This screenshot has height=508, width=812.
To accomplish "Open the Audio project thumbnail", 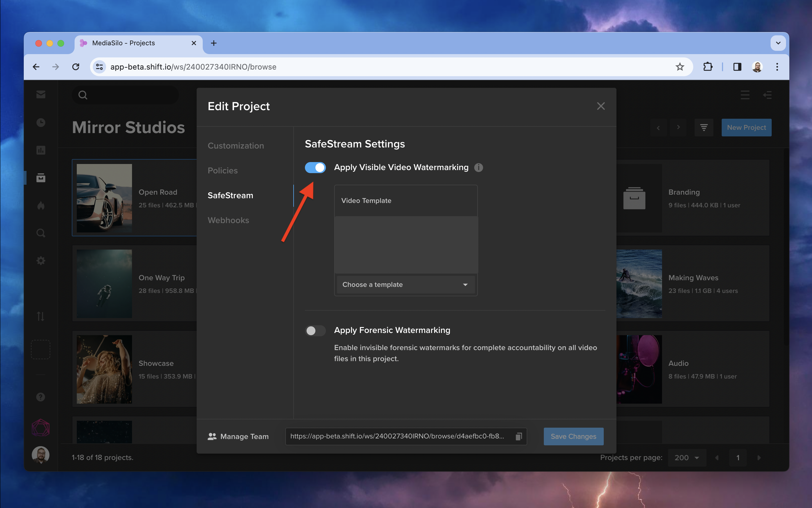I will coord(639,369).
